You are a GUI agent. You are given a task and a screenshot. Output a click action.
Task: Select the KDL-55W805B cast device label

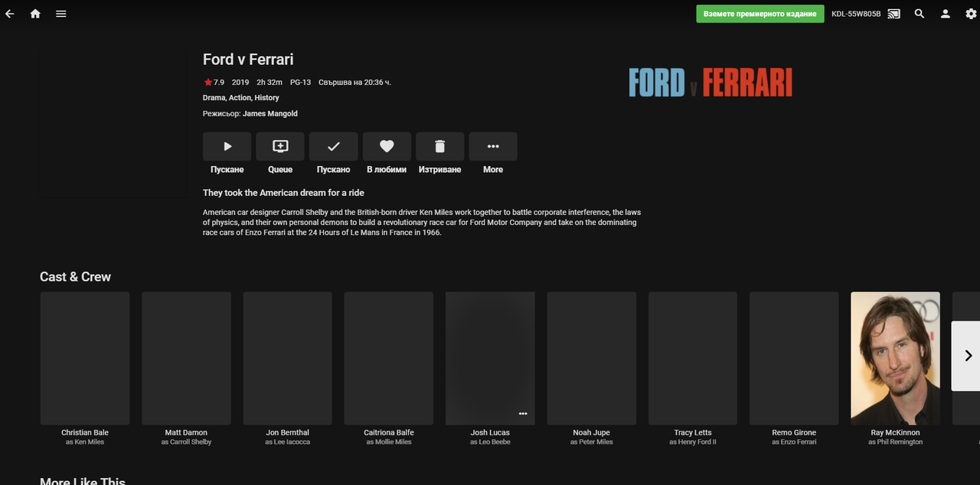point(856,14)
